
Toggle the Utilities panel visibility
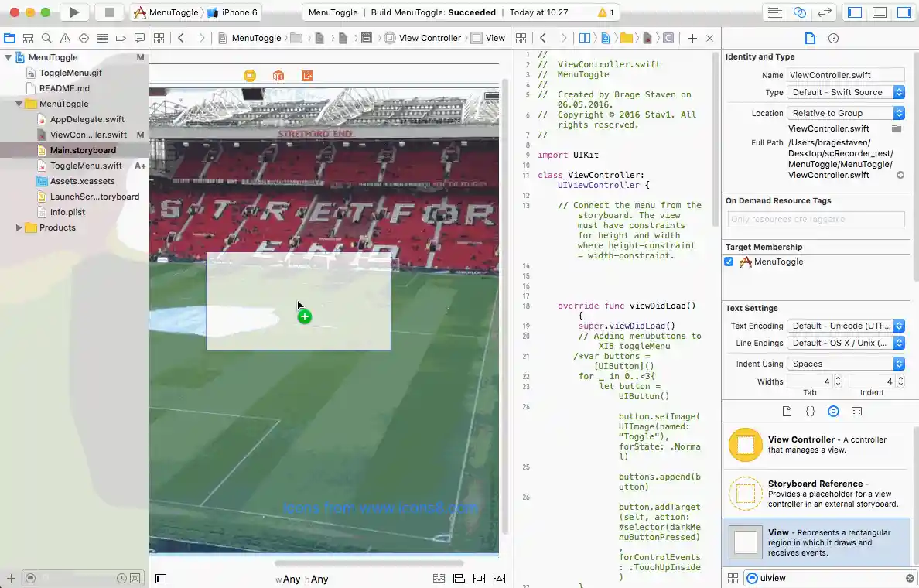coord(904,12)
